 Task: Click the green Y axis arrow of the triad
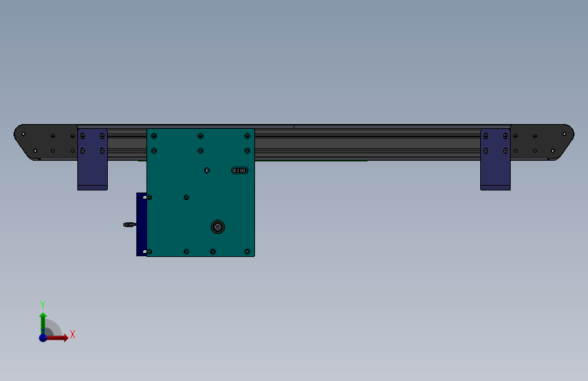click(x=43, y=323)
